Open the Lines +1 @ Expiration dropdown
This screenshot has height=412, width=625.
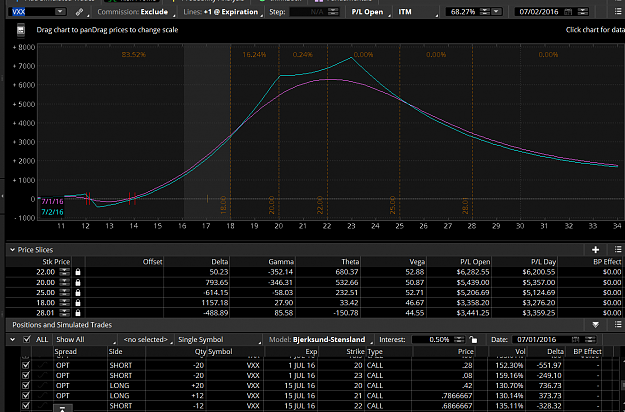(x=222, y=12)
